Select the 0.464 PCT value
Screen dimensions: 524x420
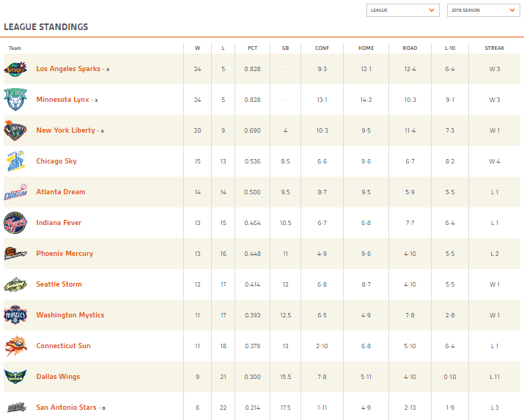pyautogui.click(x=252, y=223)
